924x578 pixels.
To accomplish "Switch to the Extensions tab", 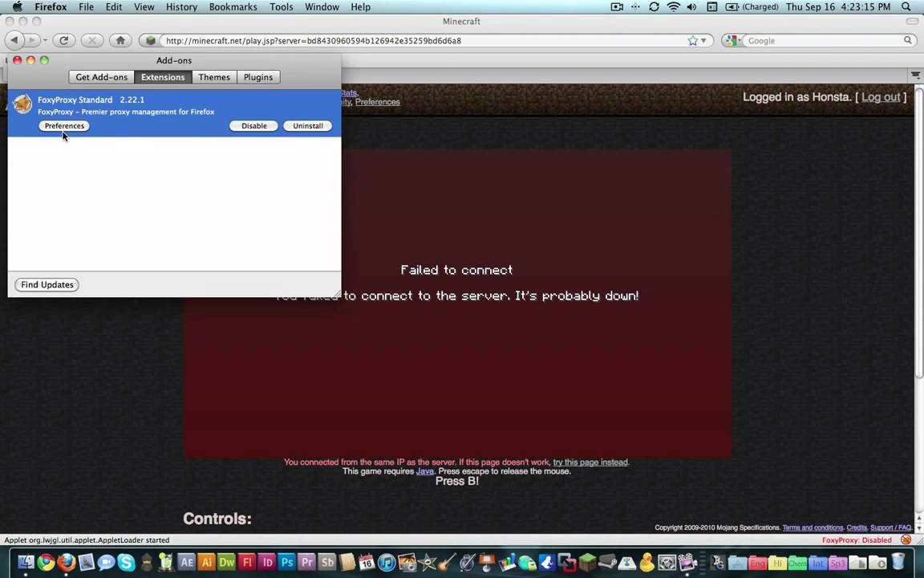I will tap(163, 77).
